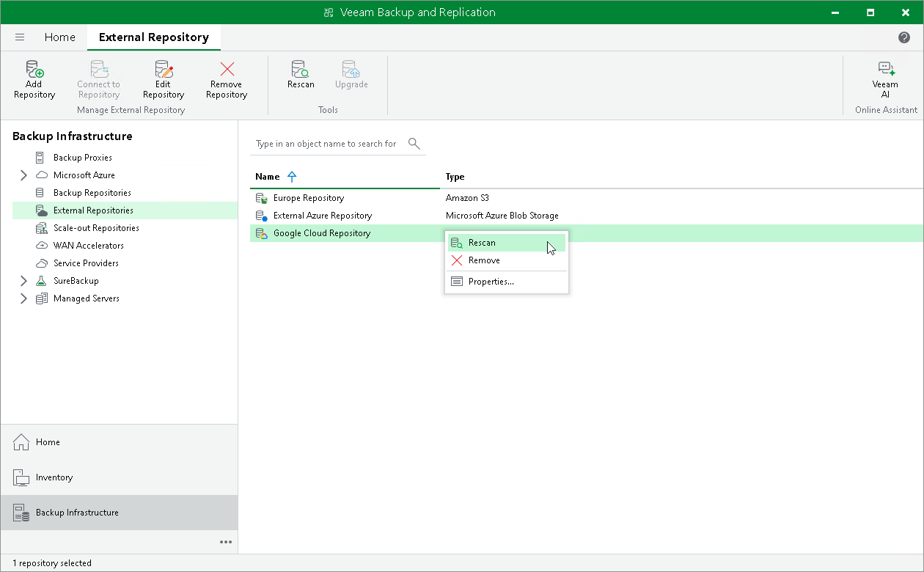The height and width of the screenshot is (572, 924).
Task: Click the Microsoft Azure Blob Storage cell
Action: tap(502, 216)
